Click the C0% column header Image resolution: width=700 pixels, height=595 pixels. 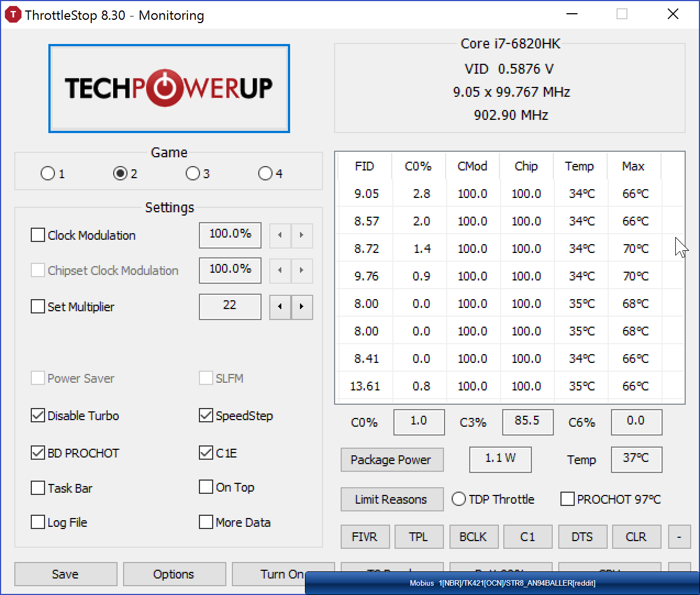(418, 166)
